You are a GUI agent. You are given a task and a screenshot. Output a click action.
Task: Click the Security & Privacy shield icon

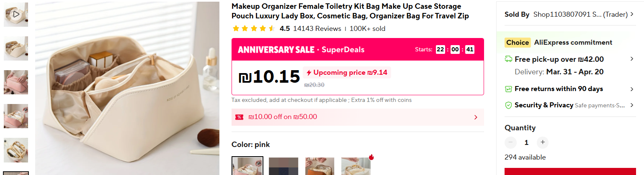(508, 105)
